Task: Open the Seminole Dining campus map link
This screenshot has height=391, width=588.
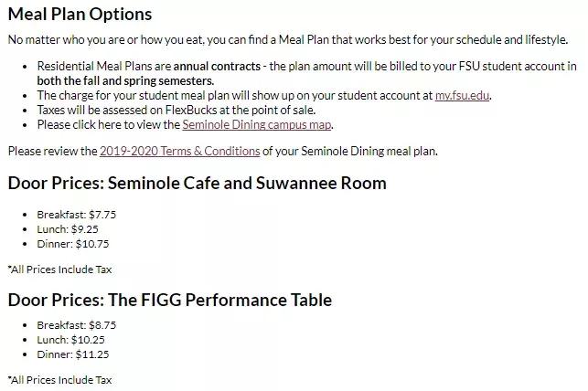Action: tap(256, 124)
